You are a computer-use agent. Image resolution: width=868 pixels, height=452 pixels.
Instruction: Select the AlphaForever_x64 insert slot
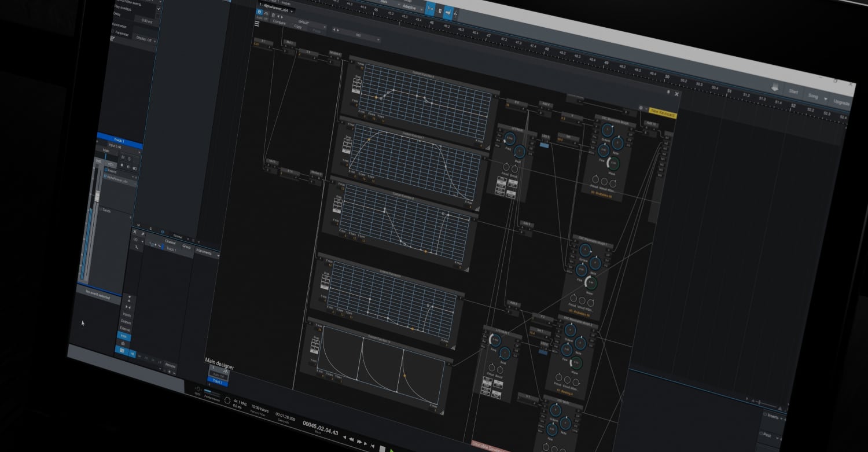coord(120,181)
